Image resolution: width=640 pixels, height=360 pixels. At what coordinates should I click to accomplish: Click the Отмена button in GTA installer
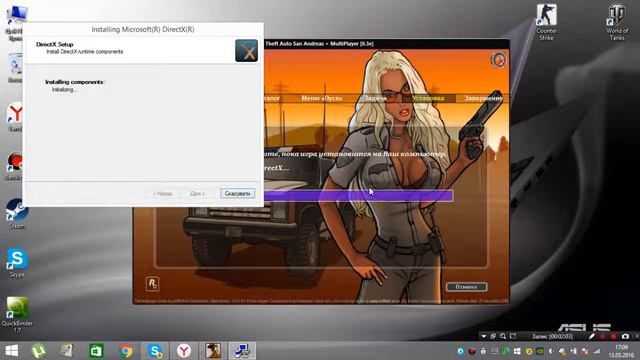tap(466, 287)
